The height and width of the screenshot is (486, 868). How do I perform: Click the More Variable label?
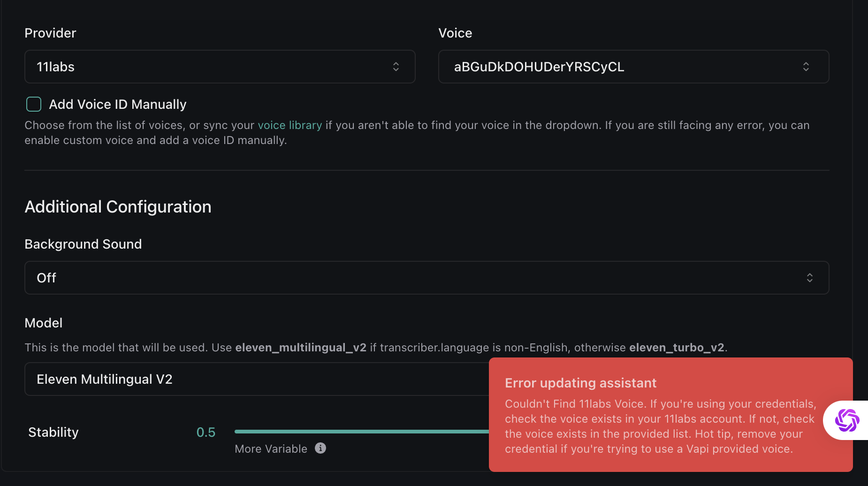(271, 449)
